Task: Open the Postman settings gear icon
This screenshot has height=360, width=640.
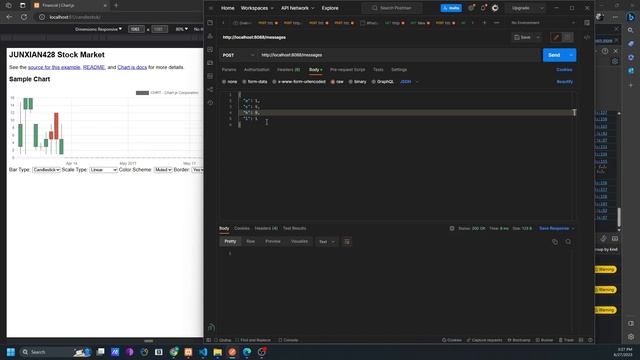Action: [471, 8]
